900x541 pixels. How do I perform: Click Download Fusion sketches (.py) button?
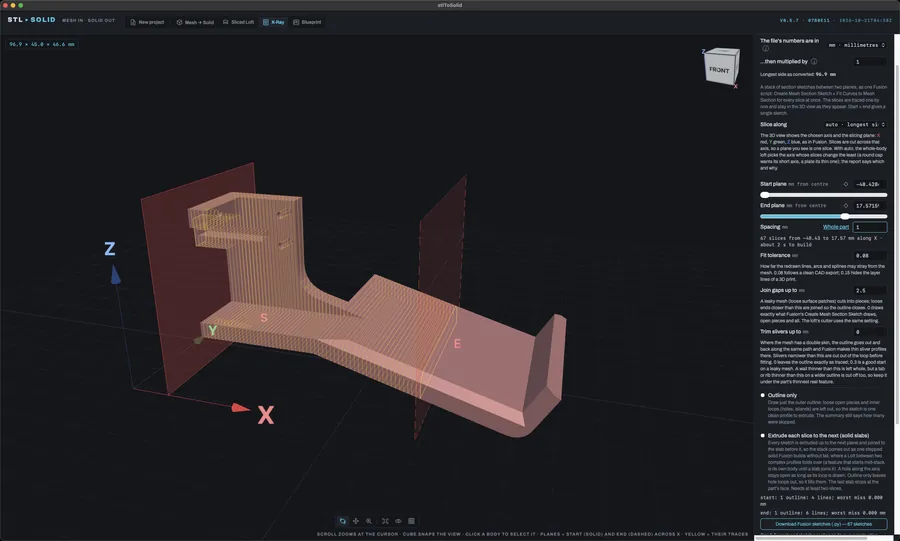click(823, 524)
